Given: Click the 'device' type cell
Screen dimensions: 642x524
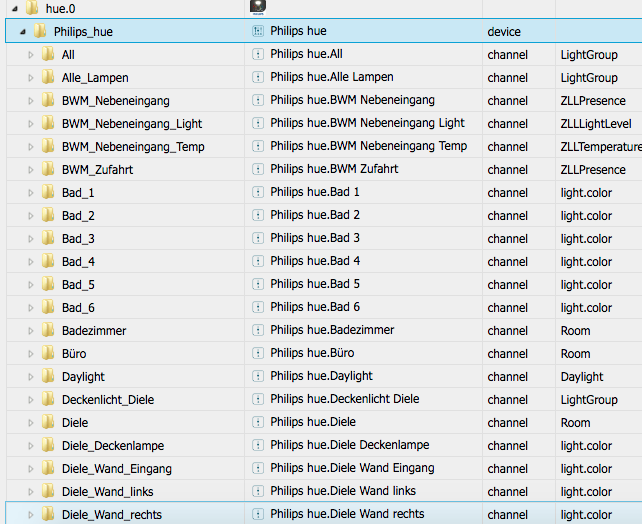Looking at the screenshot, I should (504, 32).
